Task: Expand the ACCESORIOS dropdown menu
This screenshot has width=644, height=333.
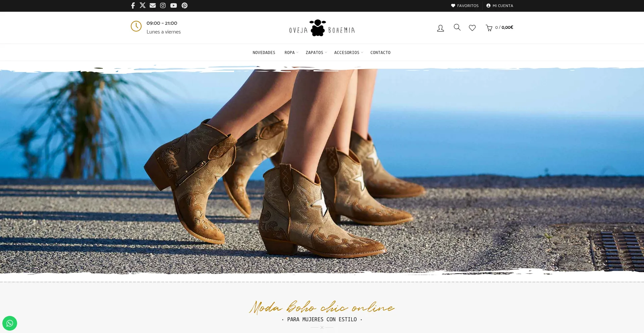Action: [x=348, y=53]
